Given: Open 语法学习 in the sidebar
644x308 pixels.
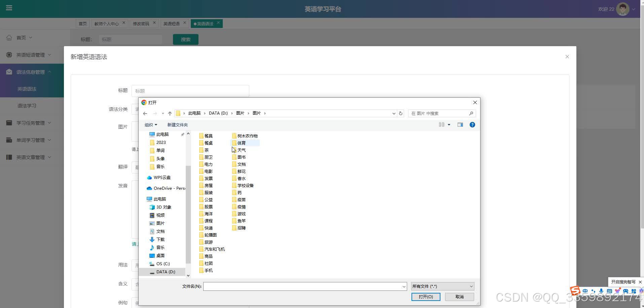Looking at the screenshot, I should 27,106.
